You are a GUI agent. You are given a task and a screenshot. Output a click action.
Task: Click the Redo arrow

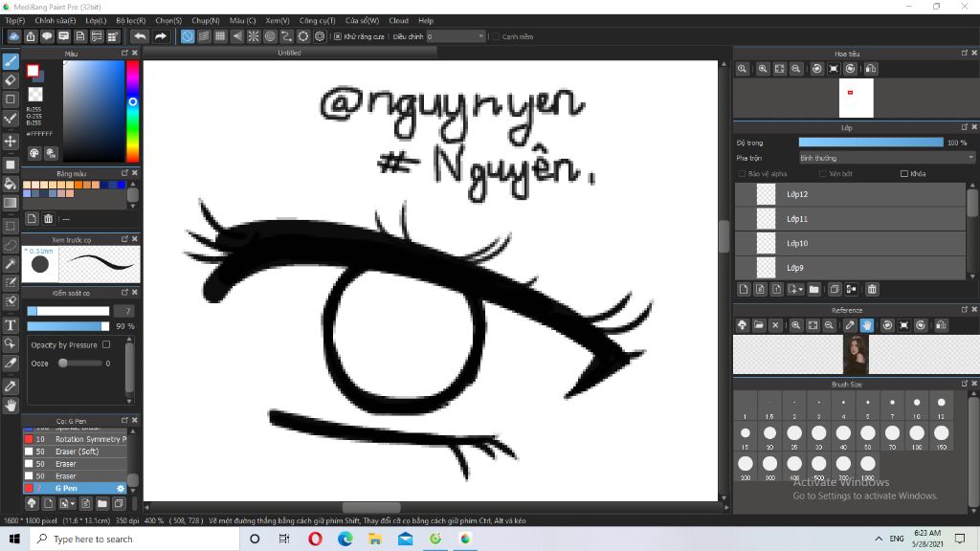[161, 36]
